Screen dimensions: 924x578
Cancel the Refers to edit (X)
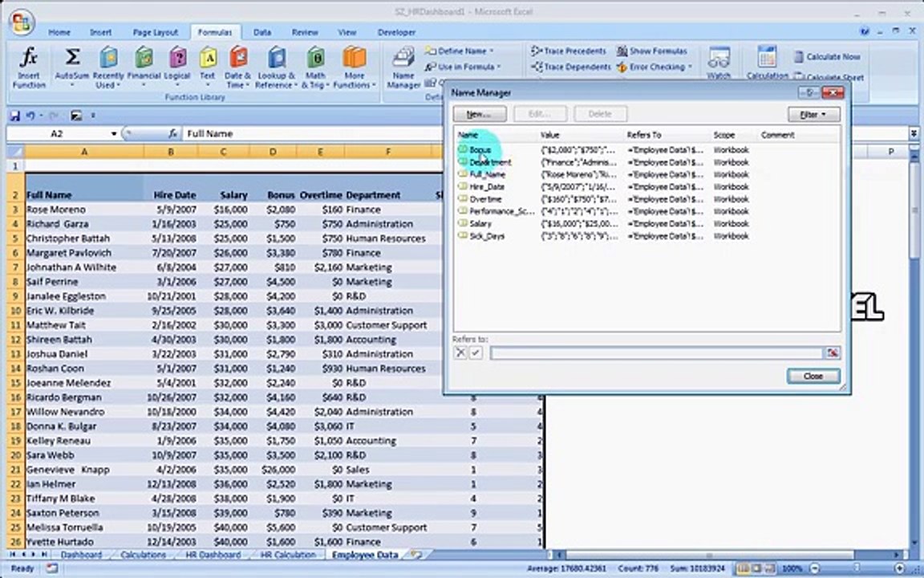pyautogui.click(x=460, y=352)
